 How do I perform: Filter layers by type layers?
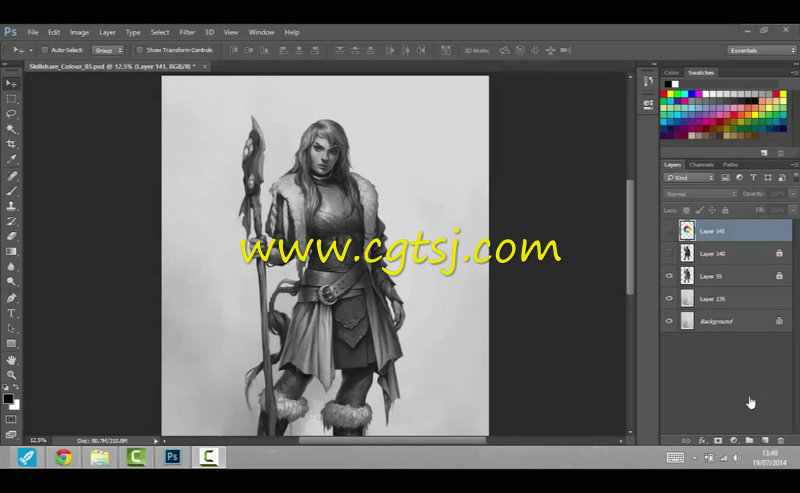tap(754, 178)
